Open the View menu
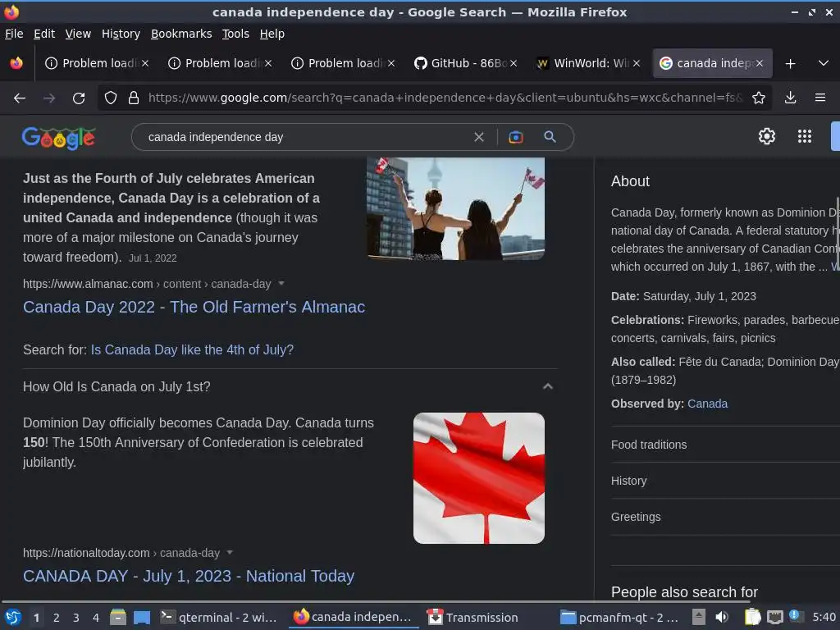 pos(78,34)
